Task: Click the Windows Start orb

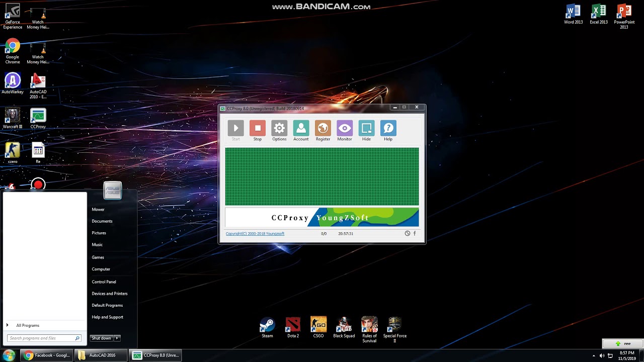Action: point(9,355)
